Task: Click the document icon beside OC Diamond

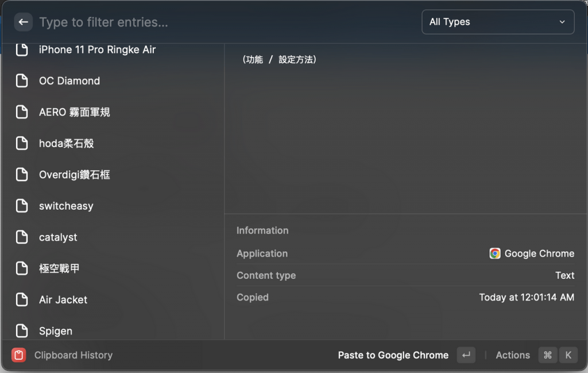Action: click(x=22, y=81)
